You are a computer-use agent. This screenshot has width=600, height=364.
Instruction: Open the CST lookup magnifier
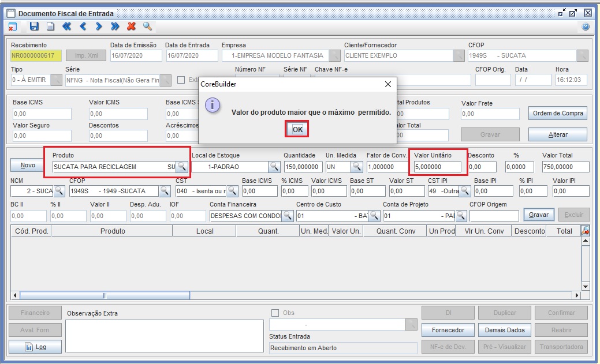[232, 191]
